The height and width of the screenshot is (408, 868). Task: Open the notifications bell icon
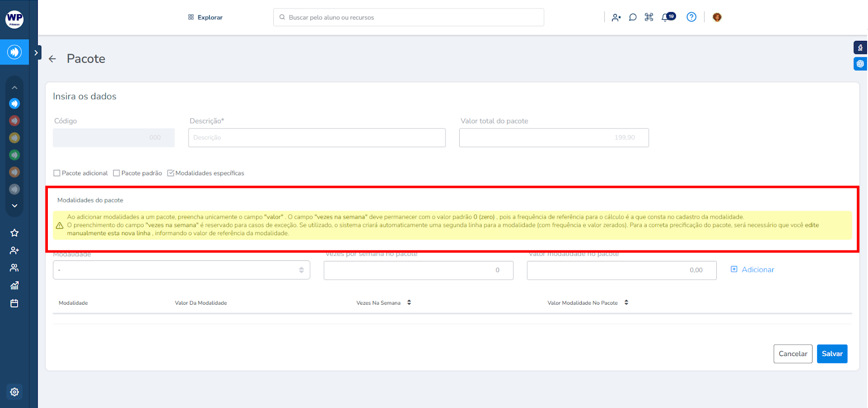(666, 17)
